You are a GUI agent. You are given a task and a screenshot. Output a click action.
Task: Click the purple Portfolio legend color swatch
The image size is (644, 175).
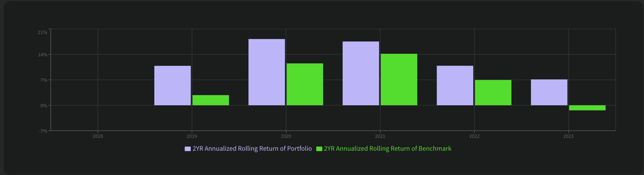tap(188, 149)
